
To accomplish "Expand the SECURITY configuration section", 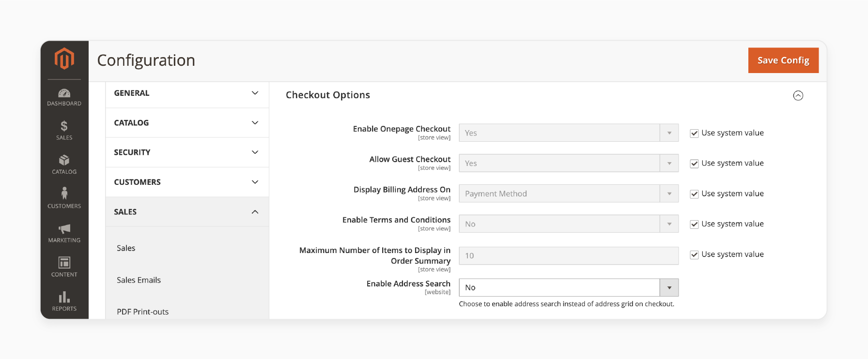I will point(187,152).
